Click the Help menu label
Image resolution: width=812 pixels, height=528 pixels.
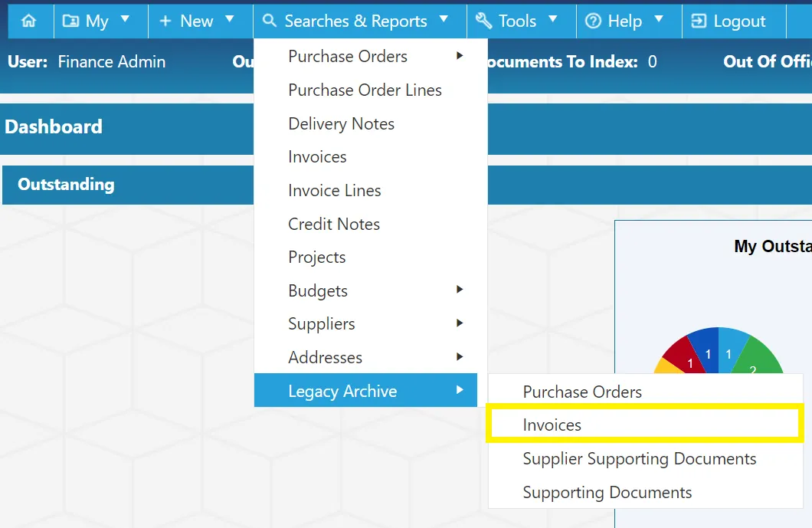point(624,21)
